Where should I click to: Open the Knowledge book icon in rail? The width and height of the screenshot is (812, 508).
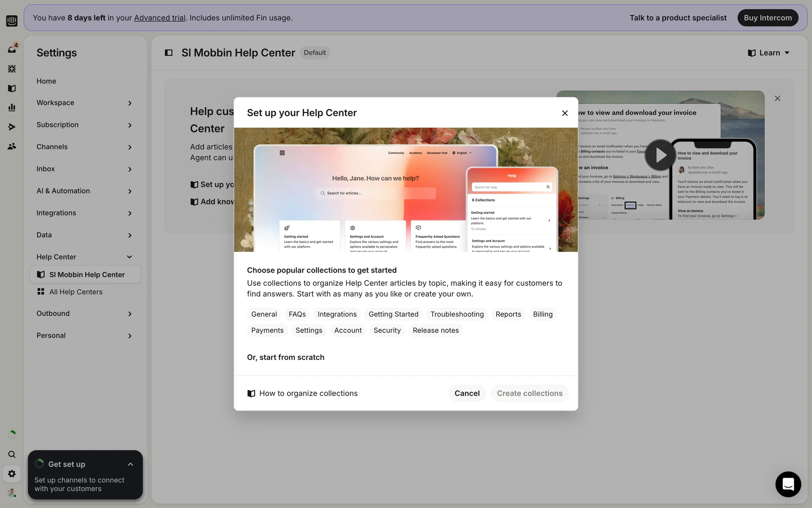click(x=12, y=88)
